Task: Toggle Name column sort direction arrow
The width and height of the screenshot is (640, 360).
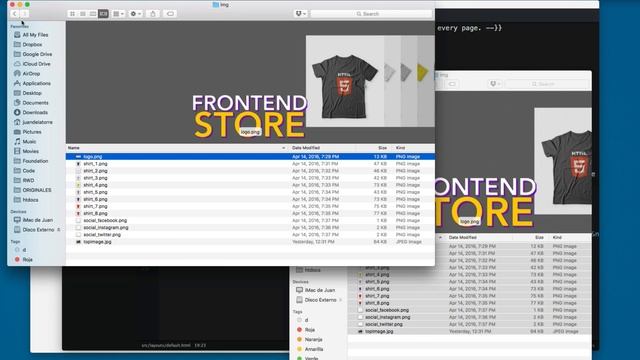Action: pos(284,148)
